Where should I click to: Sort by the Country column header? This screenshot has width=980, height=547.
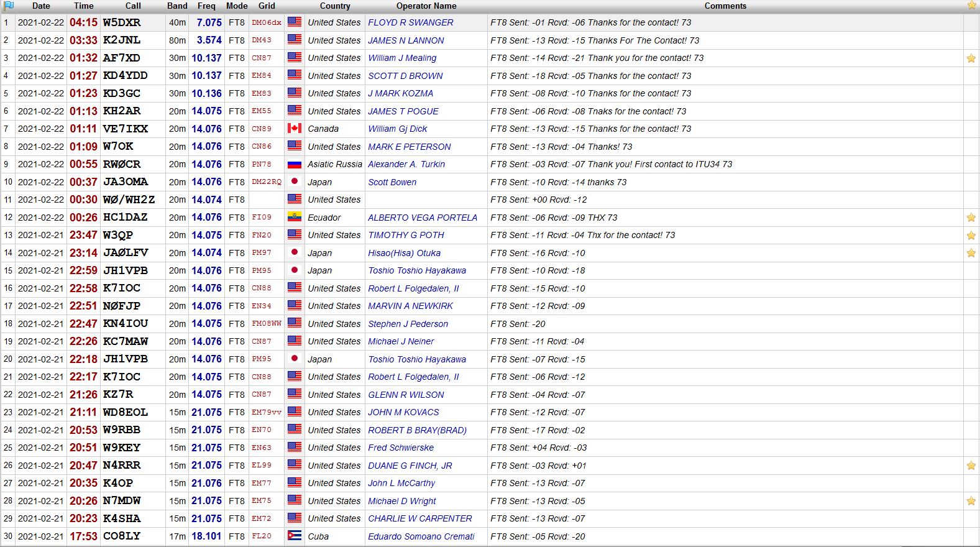click(335, 6)
